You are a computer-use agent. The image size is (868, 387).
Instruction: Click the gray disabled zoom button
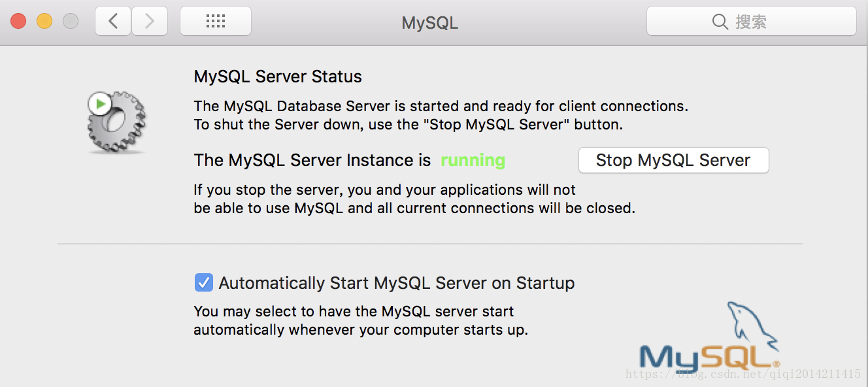(x=71, y=22)
